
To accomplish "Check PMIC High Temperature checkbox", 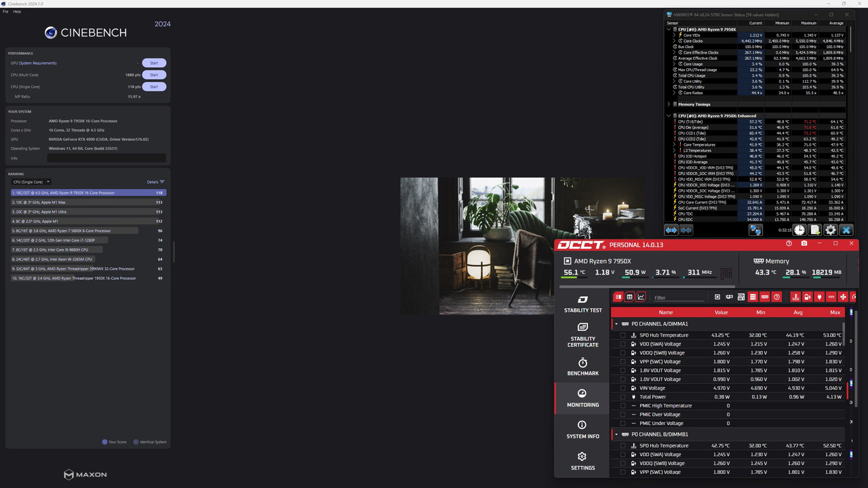I will coord(623,405).
